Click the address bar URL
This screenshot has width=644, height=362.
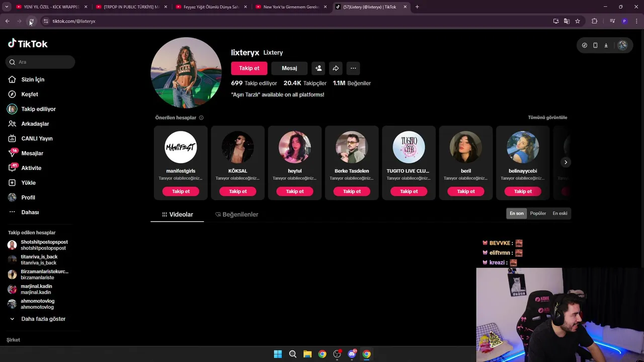[74, 21]
